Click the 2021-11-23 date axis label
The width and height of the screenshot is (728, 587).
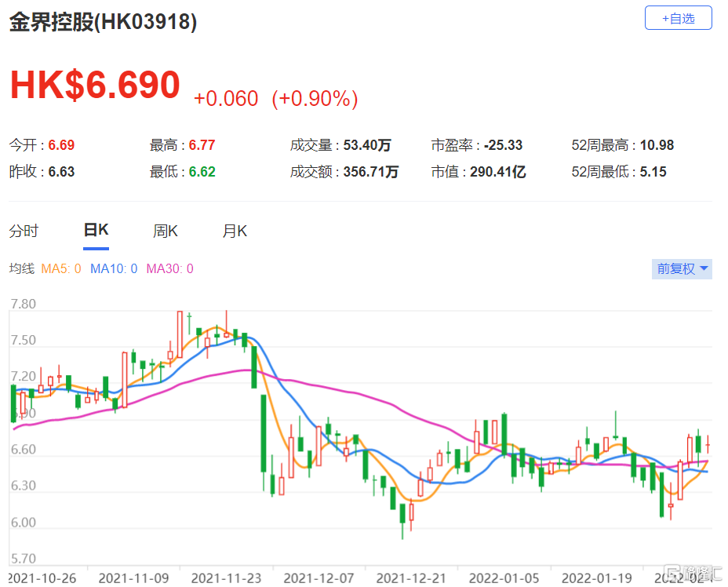pos(224,578)
